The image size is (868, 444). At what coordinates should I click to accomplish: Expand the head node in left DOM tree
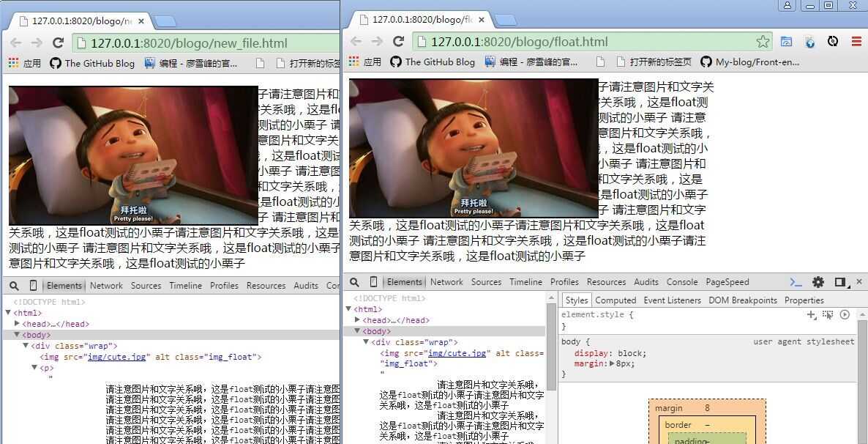click(x=17, y=324)
